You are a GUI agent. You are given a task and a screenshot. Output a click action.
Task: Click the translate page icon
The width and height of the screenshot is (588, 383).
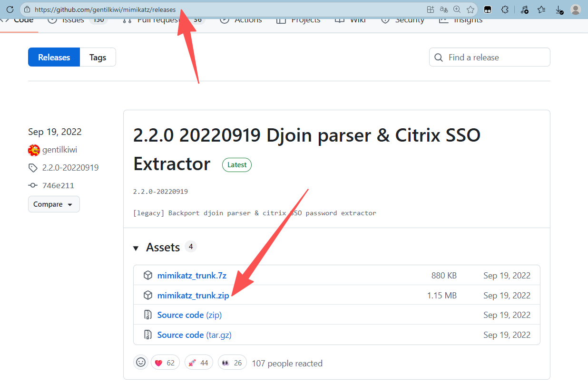(x=444, y=9)
